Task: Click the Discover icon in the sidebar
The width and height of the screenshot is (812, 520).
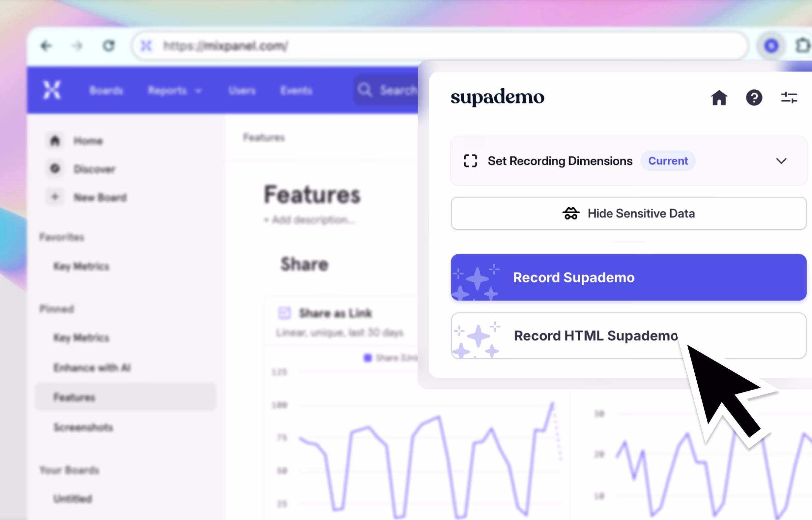Action: tap(55, 168)
